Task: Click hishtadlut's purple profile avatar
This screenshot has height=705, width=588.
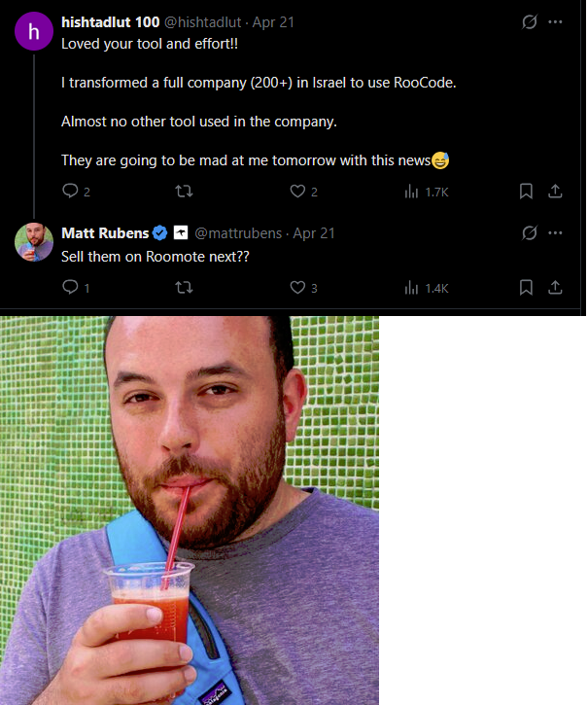Action: (34, 31)
